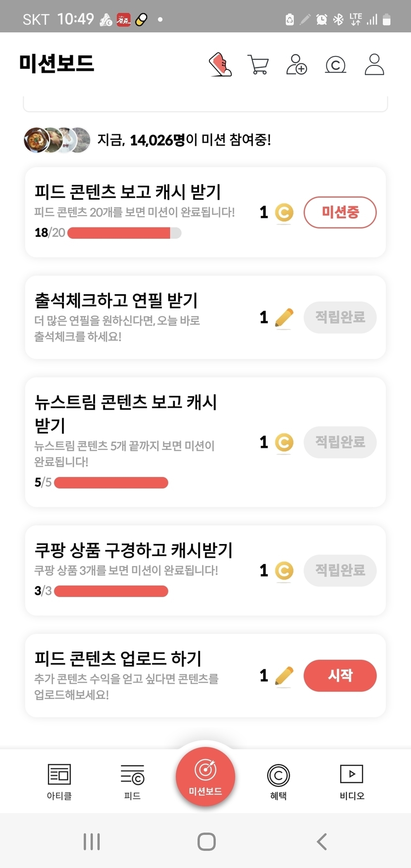This screenshot has width=411, height=868.
Task: Tap the pencil icon on upload mission
Action: coord(284,676)
